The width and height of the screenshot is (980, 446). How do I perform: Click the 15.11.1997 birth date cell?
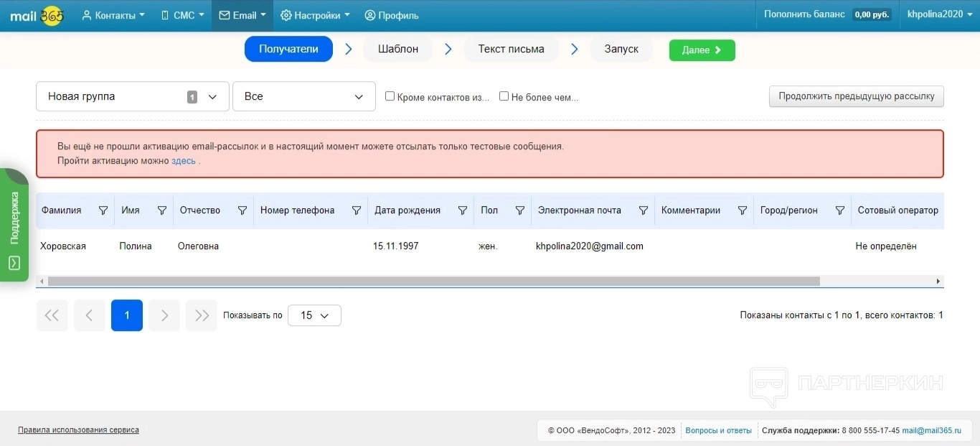[395, 246]
